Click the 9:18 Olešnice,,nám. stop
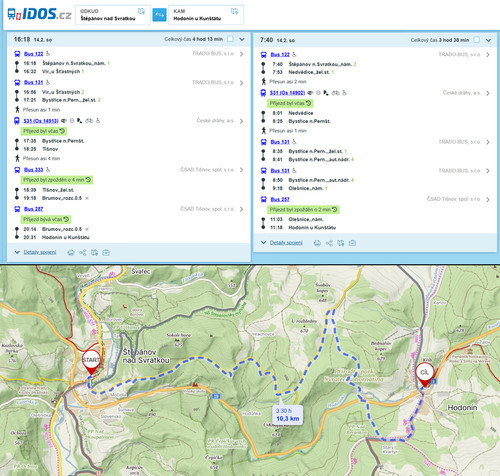Viewport: 500px width, 476px height. coord(299,188)
